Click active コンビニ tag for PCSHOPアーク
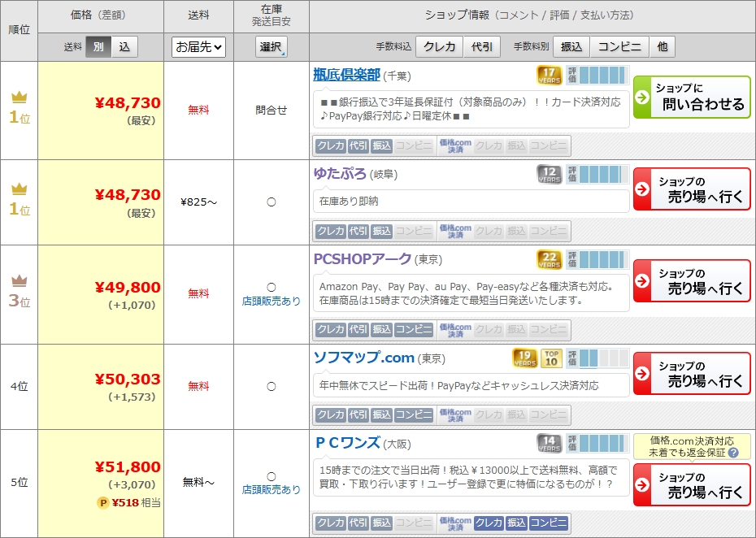 click(x=414, y=330)
